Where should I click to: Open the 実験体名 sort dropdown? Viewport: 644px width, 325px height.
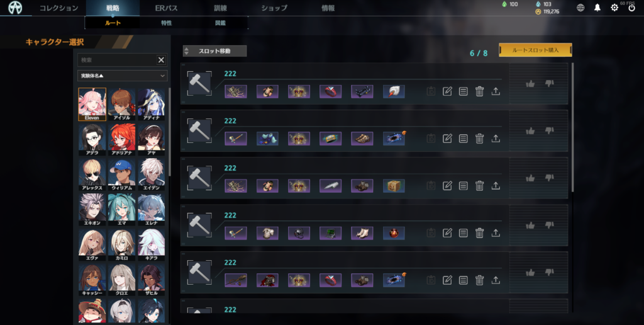tap(123, 76)
